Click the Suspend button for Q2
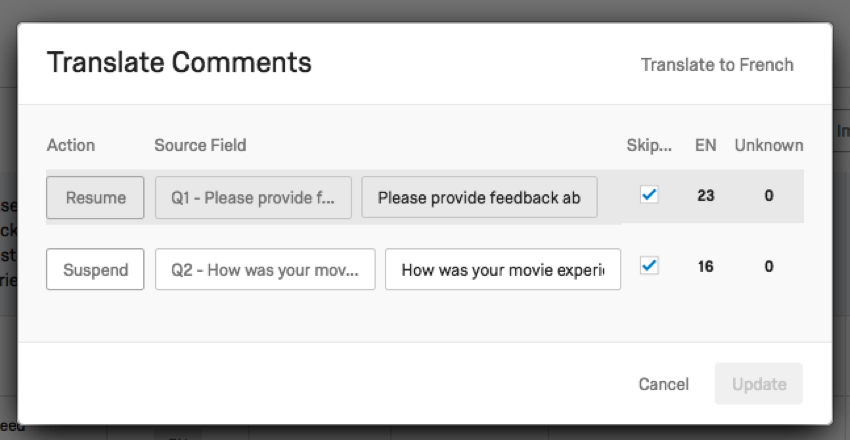This screenshot has height=440, width=850. 95,269
